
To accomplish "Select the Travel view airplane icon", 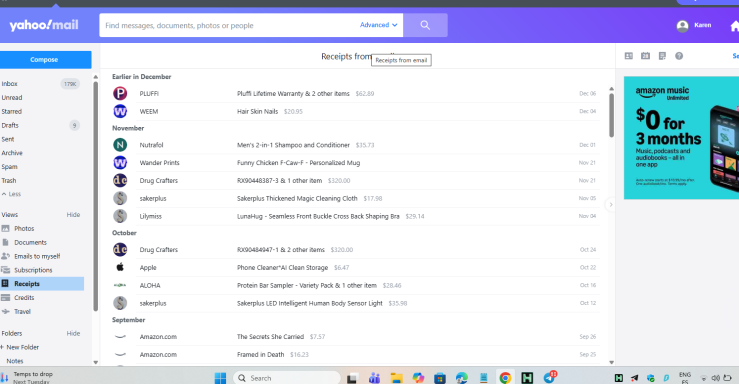I will pyautogui.click(x=6, y=311).
